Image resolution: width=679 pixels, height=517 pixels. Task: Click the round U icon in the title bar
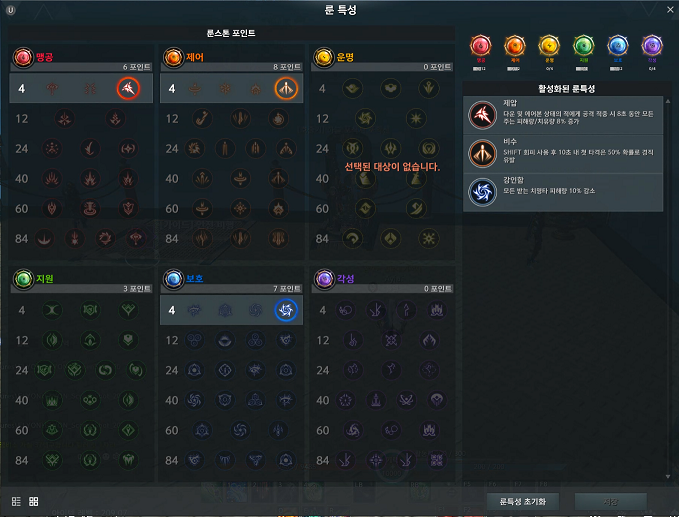click(11, 10)
